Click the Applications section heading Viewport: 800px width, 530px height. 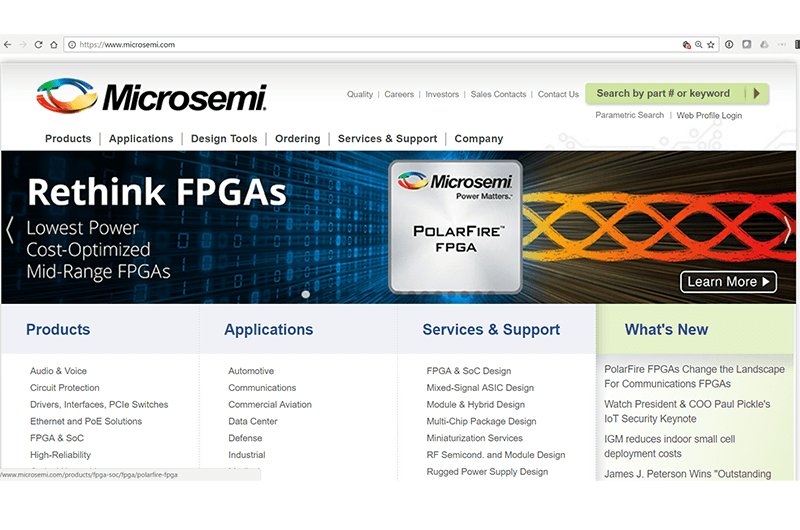click(x=269, y=330)
